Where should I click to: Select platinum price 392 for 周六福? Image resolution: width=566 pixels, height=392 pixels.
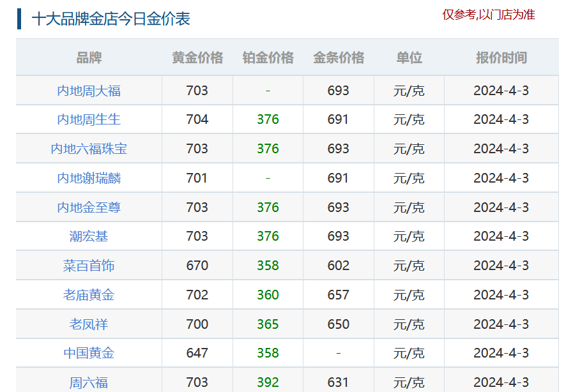pos(268,382)
